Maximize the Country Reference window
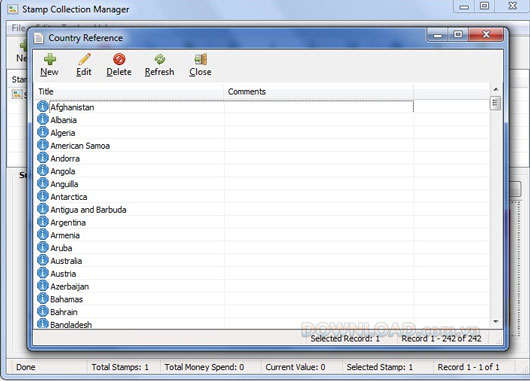The image size is (530, 381). pyautogui.click(x=458, y=35)
